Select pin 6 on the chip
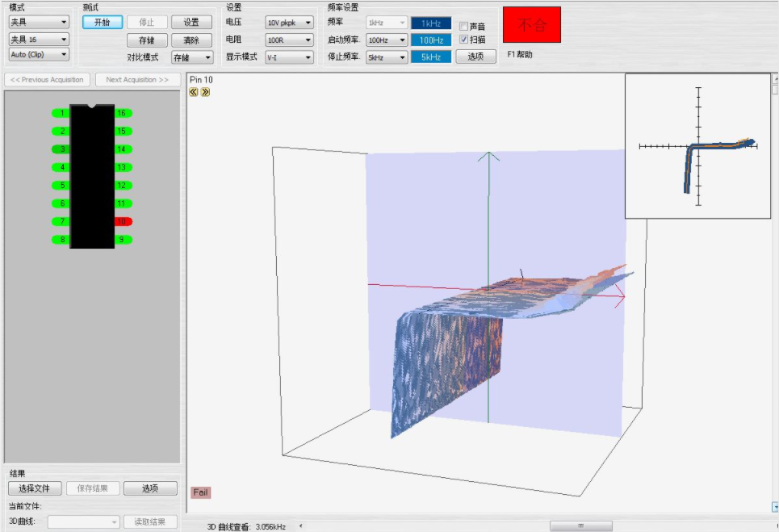 tap(61, 203)
